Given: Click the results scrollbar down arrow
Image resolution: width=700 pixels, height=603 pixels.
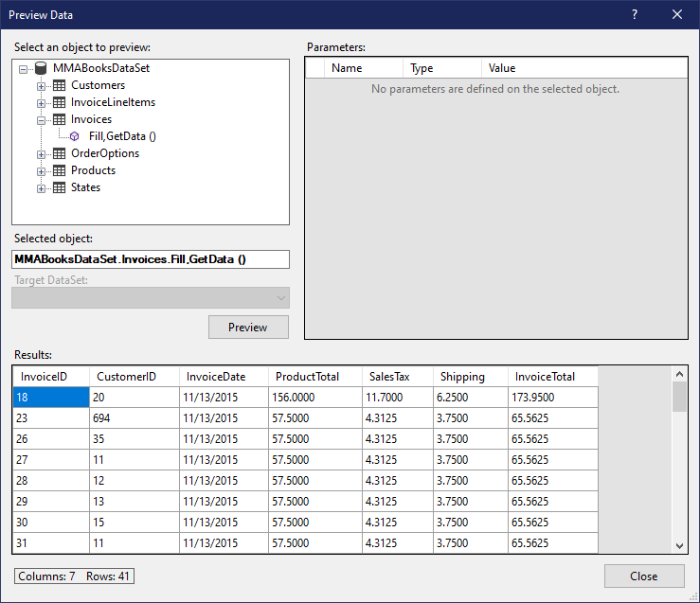Looking at the screenshot, I should tap(679, 545).
